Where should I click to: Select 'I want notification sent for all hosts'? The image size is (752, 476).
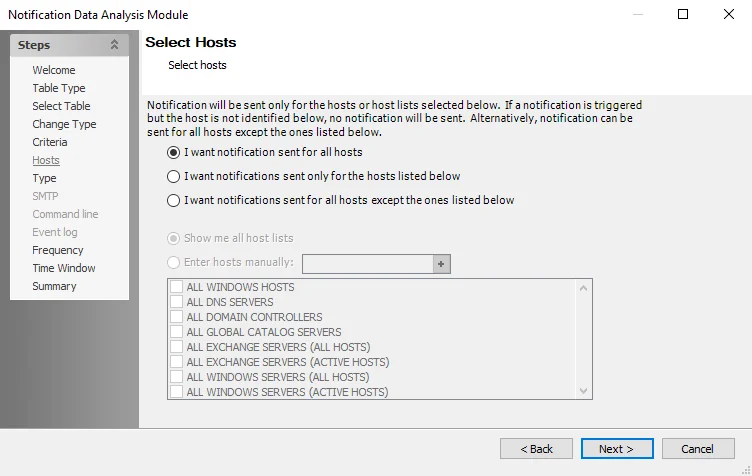[173, 152]
